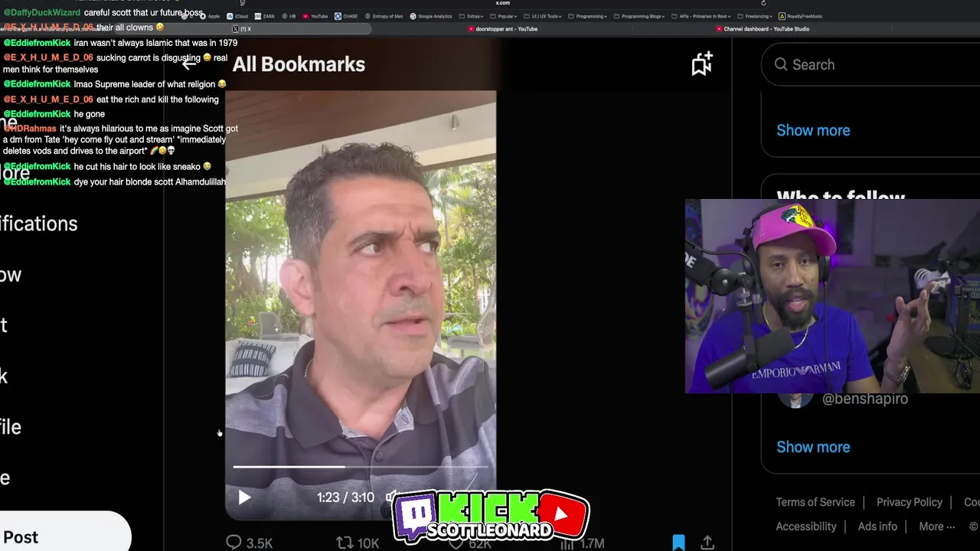The height and width of the screenshot is (551, 980).
Task: Click the @DaffyDuckWizard chat username
Action: click(42, 13)
